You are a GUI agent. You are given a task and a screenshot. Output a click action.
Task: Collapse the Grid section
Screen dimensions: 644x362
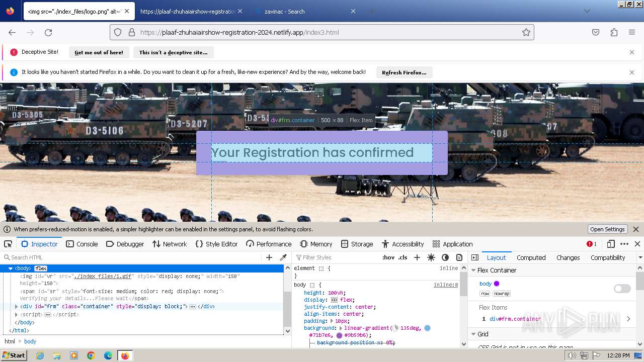(473, 334)
